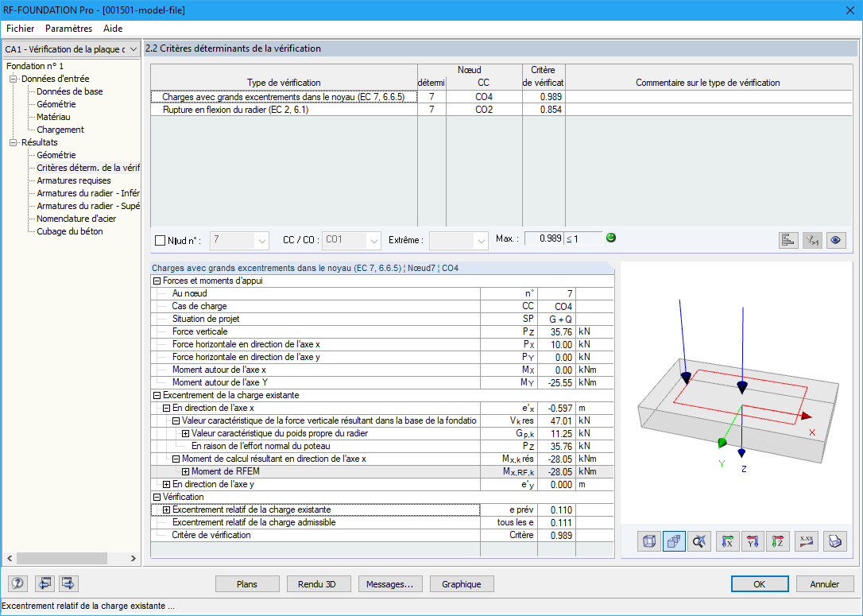Open the Fichier menu
Image resolution: width=863 pixels, height=616 pixels.
(x=21, y=29)
